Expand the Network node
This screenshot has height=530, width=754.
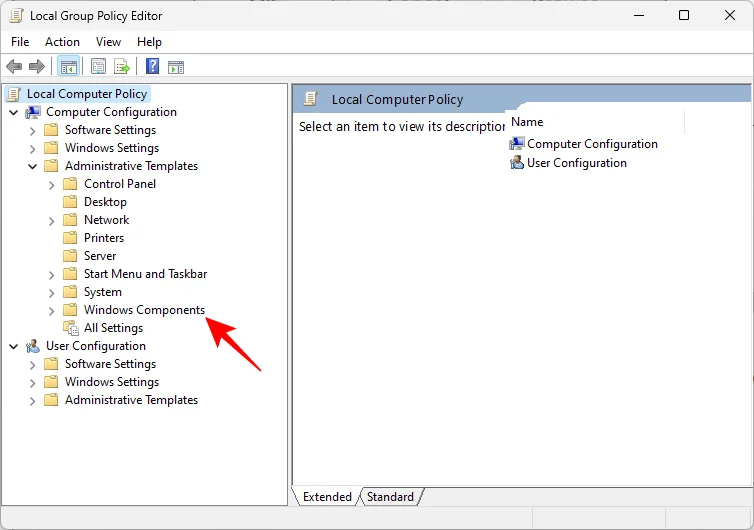point(51,221)
